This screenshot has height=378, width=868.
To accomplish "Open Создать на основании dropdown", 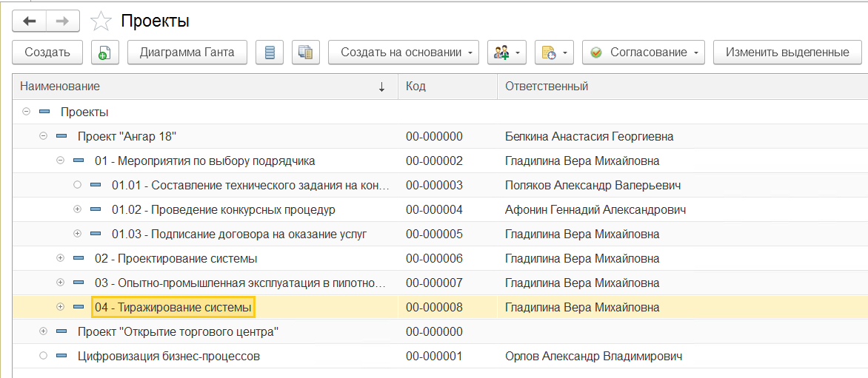I will [404, 53].
